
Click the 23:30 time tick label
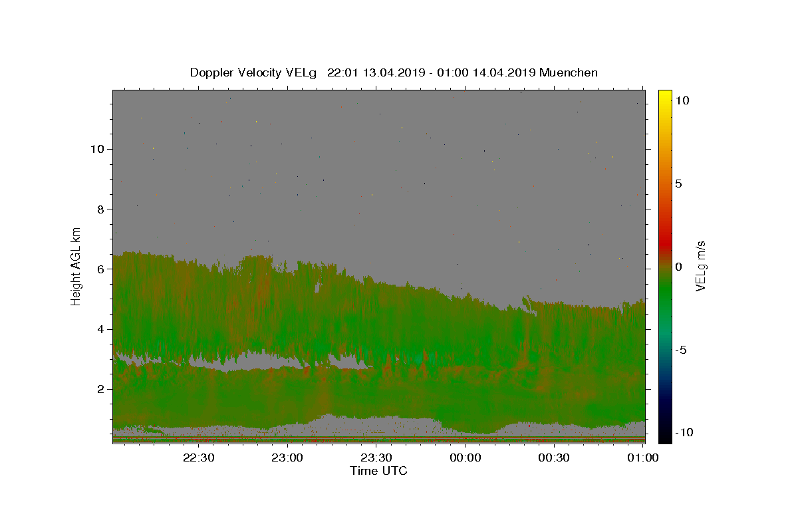point(376,458)
